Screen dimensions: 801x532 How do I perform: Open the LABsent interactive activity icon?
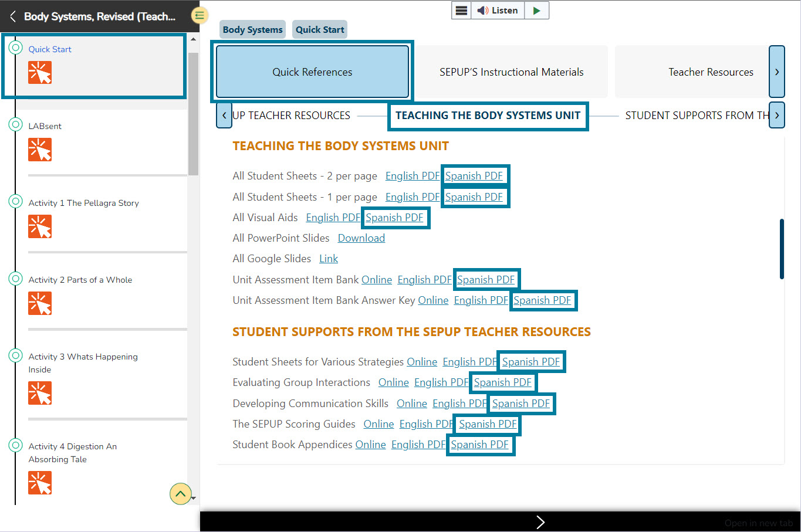(x=40, y=150)
